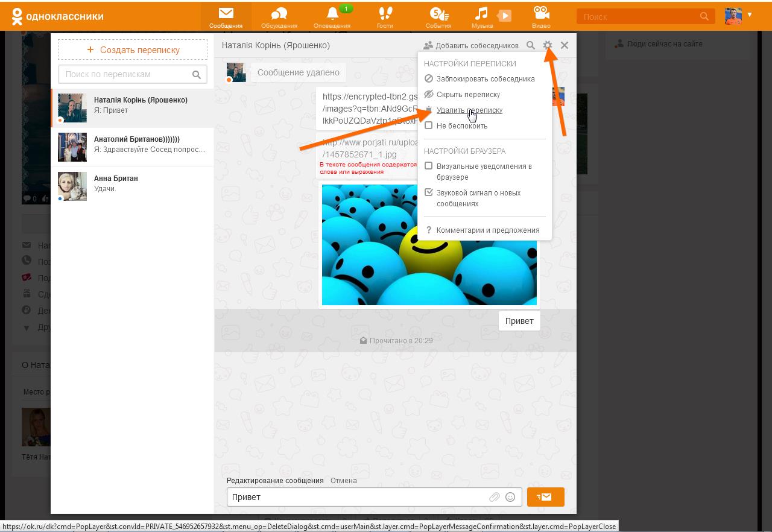Open Комментарии и предложения
Image resolution: width=772 pixels, height=532 pixels.
tap(482, 230)
